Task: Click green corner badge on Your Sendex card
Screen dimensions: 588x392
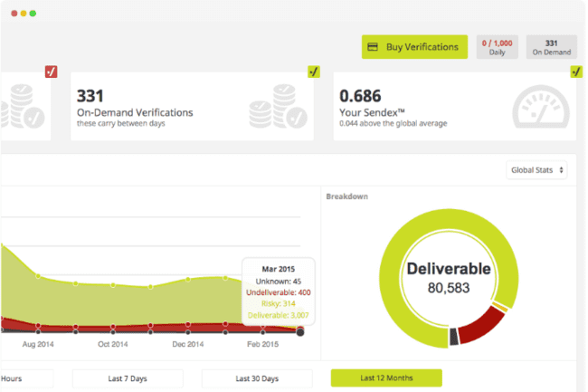Action: tap(575, 72)
